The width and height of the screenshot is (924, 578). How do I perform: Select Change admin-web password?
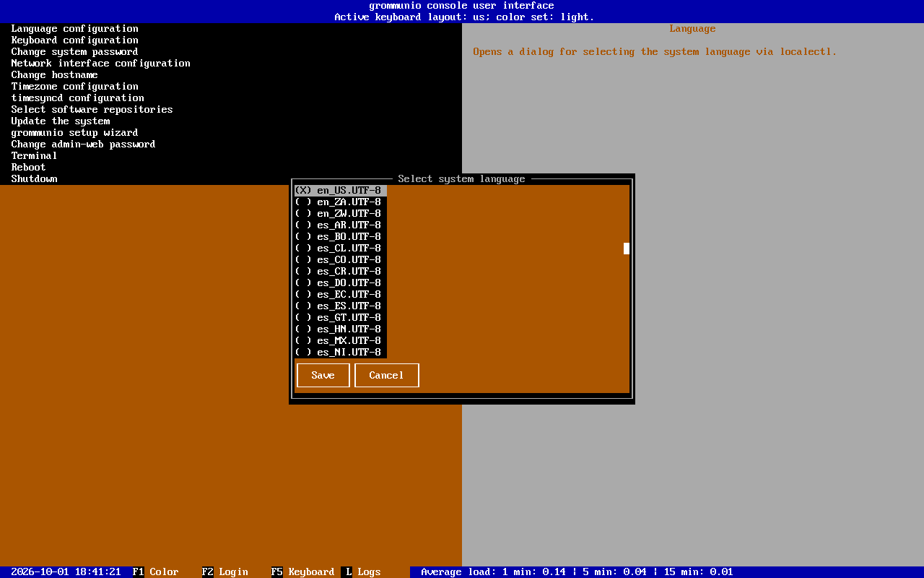[84, 144]
